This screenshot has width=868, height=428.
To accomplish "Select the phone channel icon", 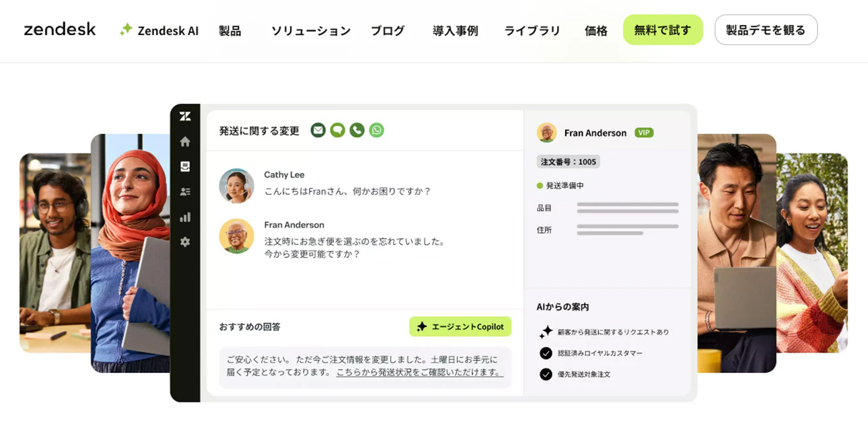I will coord(357,130).
